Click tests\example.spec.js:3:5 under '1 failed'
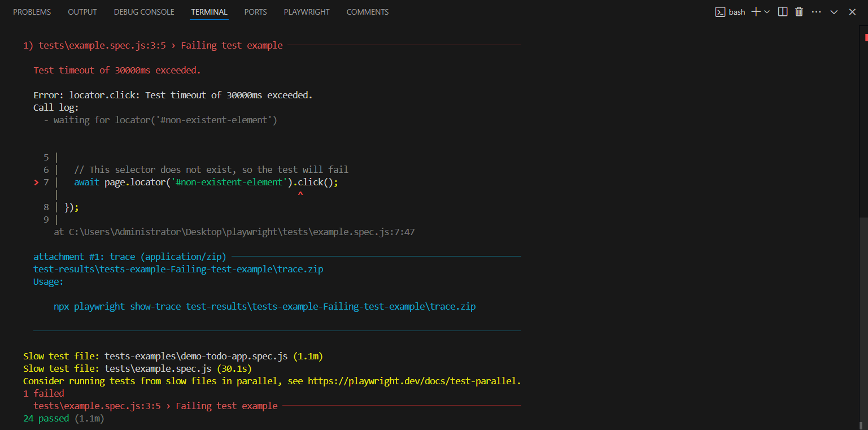Image resolution: width=868 pixels, height=430 pixels. (97, 406)
